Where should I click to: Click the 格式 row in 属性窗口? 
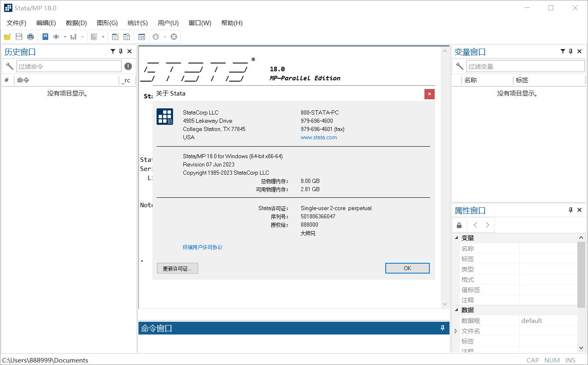(x=518, y=279)
